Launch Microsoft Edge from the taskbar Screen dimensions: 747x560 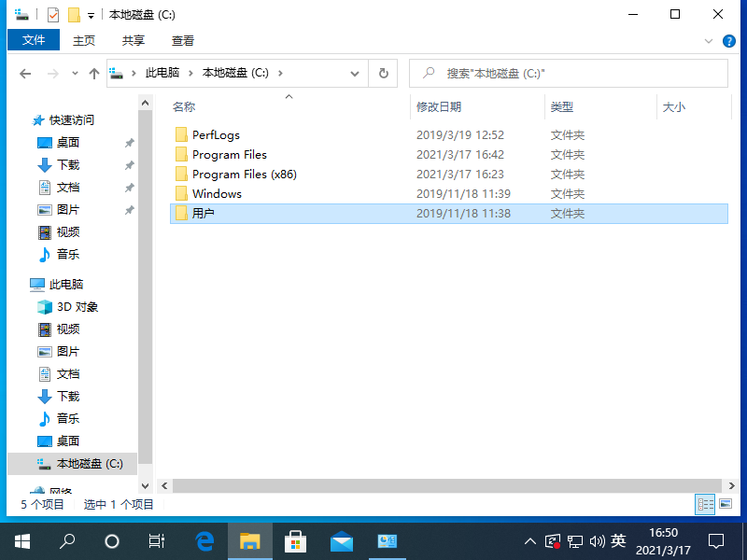204,540
